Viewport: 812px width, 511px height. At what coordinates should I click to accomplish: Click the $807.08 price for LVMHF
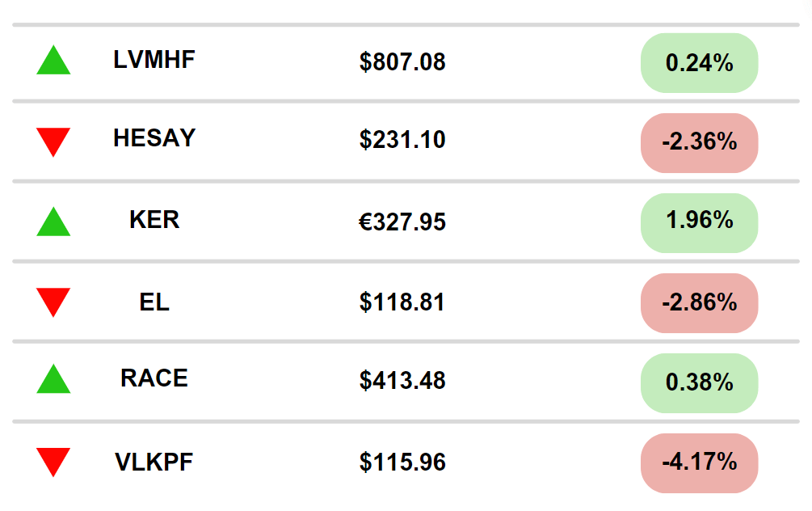click(402, 62)
